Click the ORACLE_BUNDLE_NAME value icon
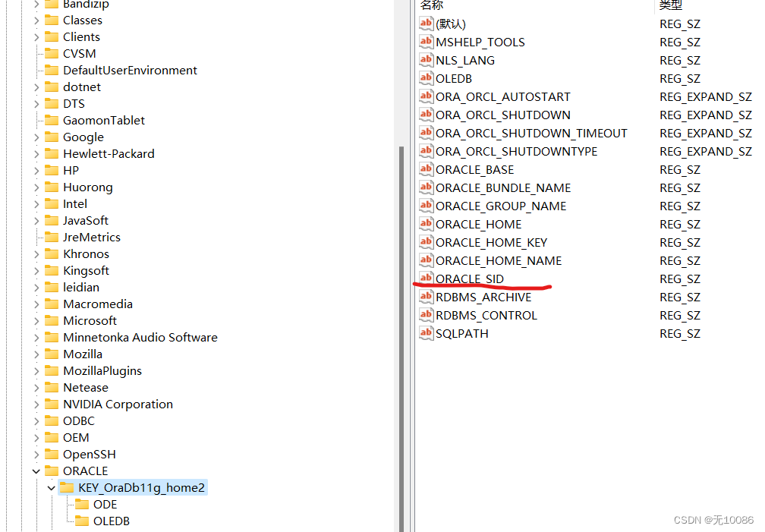 [426, 187]
